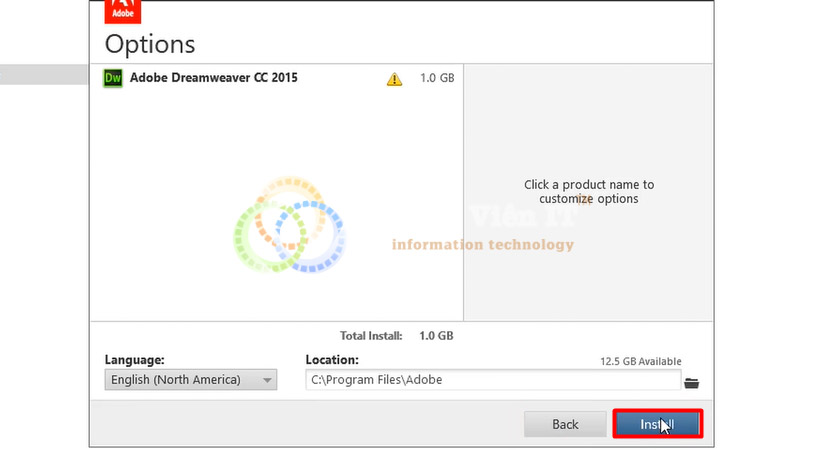
Task: Click the 12.5 GB Available label
Action: tap(641, 362)
